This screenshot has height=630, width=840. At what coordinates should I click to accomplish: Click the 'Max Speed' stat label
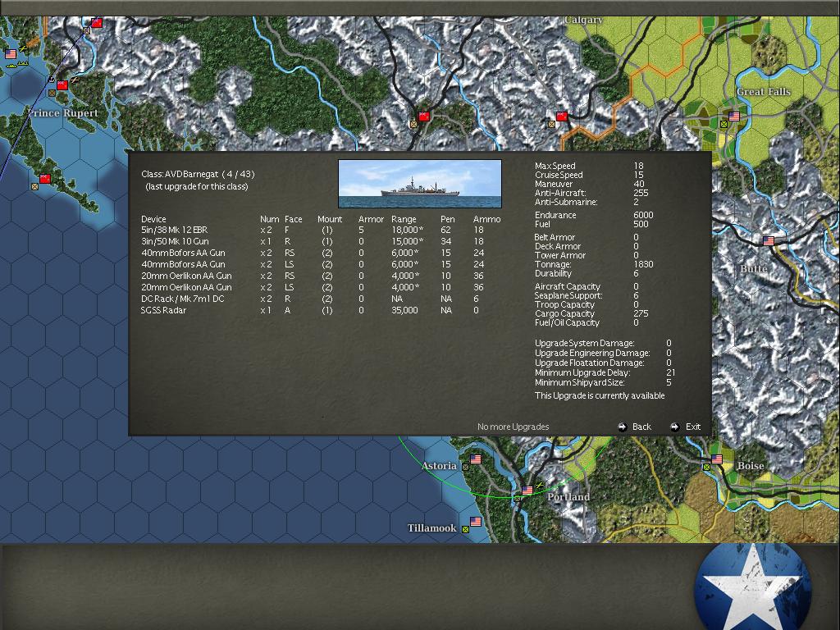tap(555, 166)
